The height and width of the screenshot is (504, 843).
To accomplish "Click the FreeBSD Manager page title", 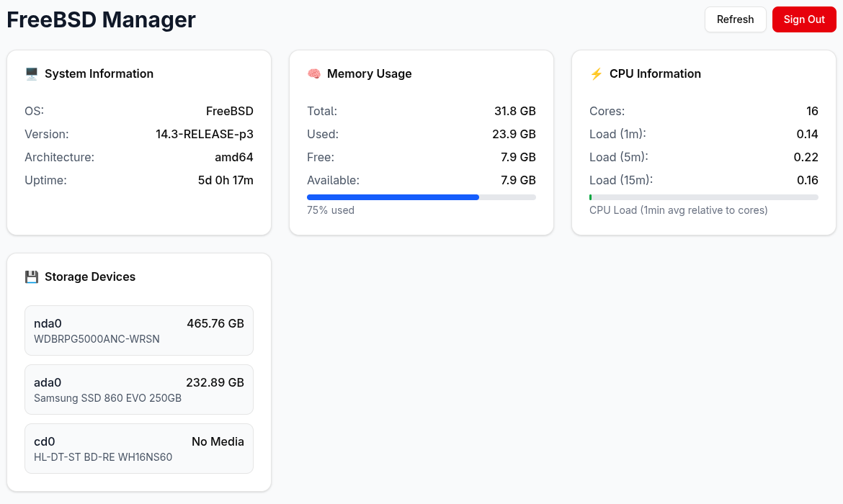I will [102, 19].
